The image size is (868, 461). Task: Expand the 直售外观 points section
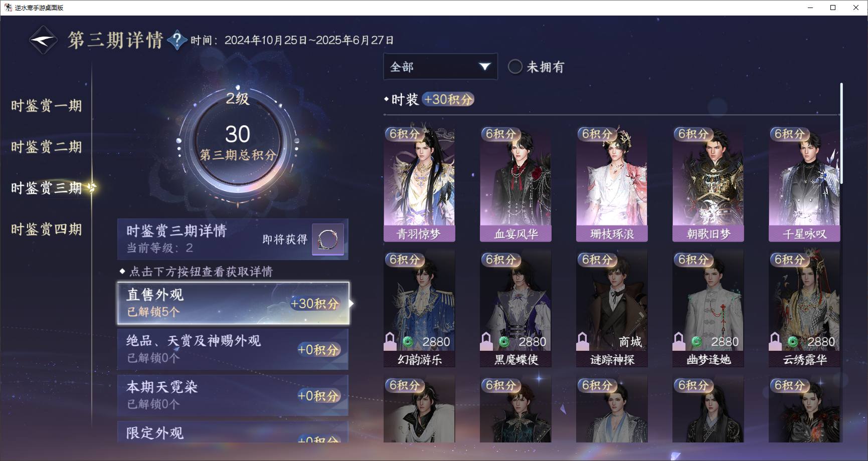[233, 303]
